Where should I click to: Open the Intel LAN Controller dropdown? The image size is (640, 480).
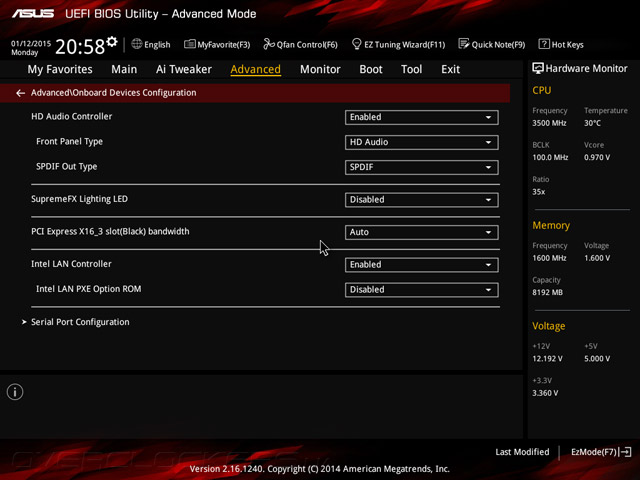pyautogui.click(x=421, y=264)
